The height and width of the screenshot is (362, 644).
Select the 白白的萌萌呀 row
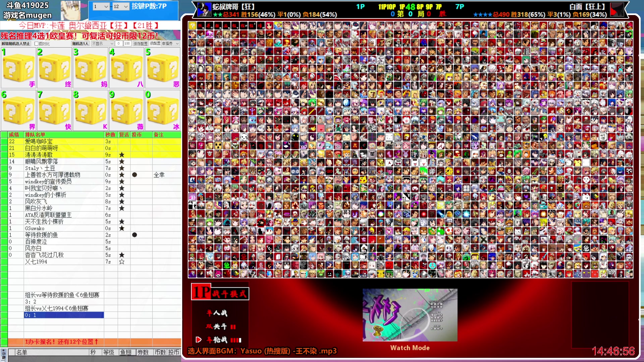point(91,148)
